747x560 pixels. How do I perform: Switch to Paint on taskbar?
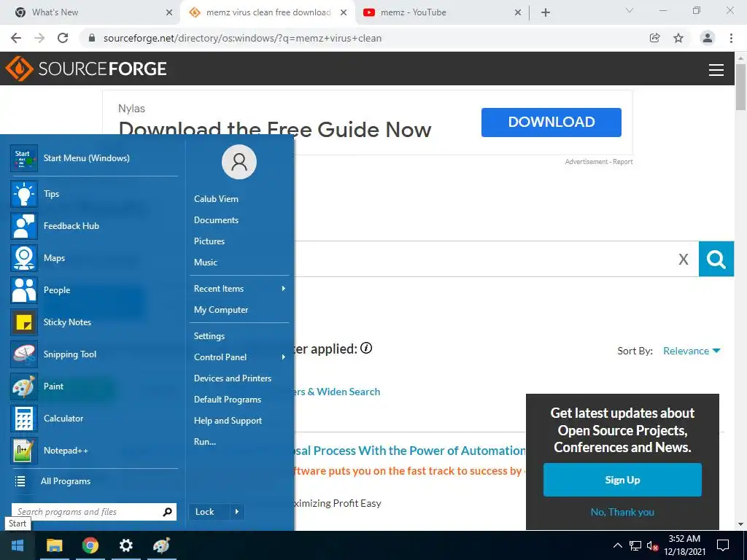pyautogui.click(x=161, y=545)
